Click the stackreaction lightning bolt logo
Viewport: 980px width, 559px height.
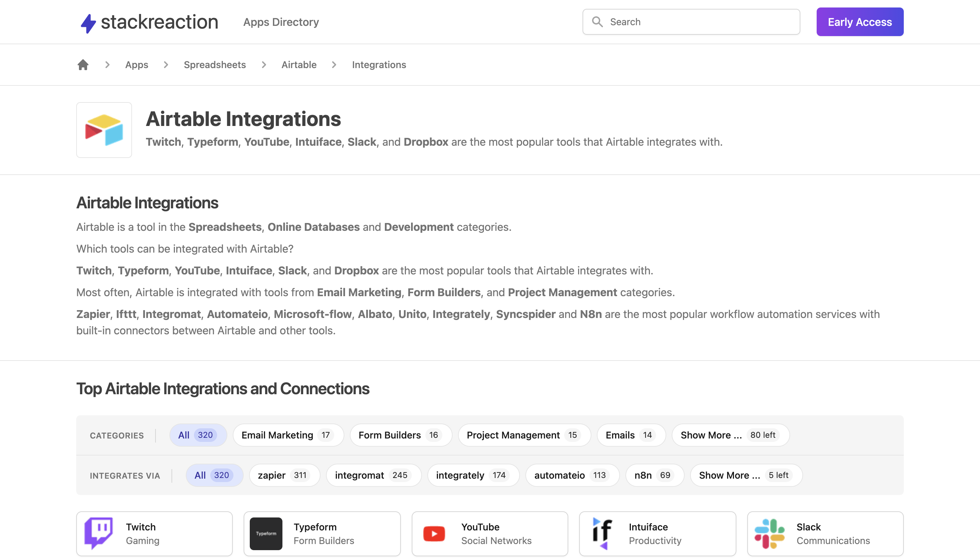tap(88, 23)
